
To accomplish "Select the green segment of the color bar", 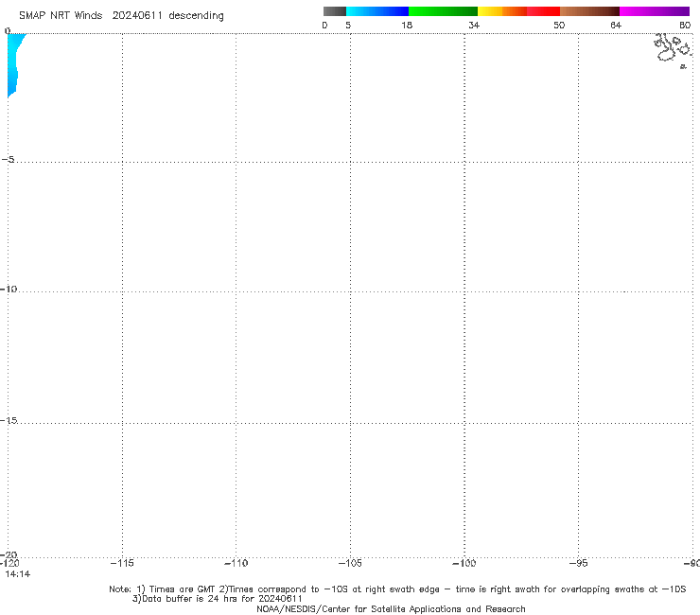I will click(x=443, y=11).
